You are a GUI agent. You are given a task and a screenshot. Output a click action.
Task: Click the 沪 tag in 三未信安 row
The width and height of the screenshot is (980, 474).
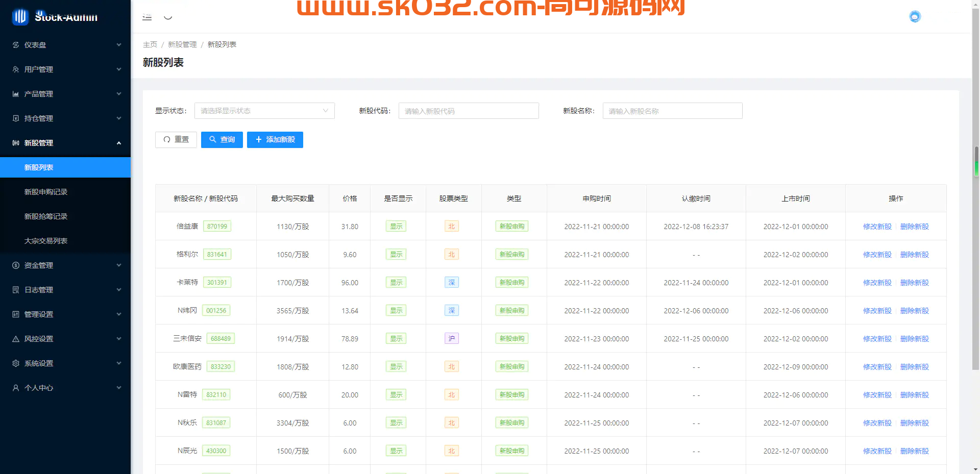click(452, 338)
